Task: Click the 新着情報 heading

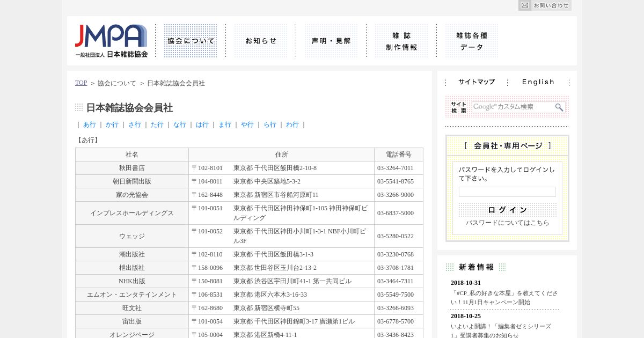Action: tap(476, 267)
